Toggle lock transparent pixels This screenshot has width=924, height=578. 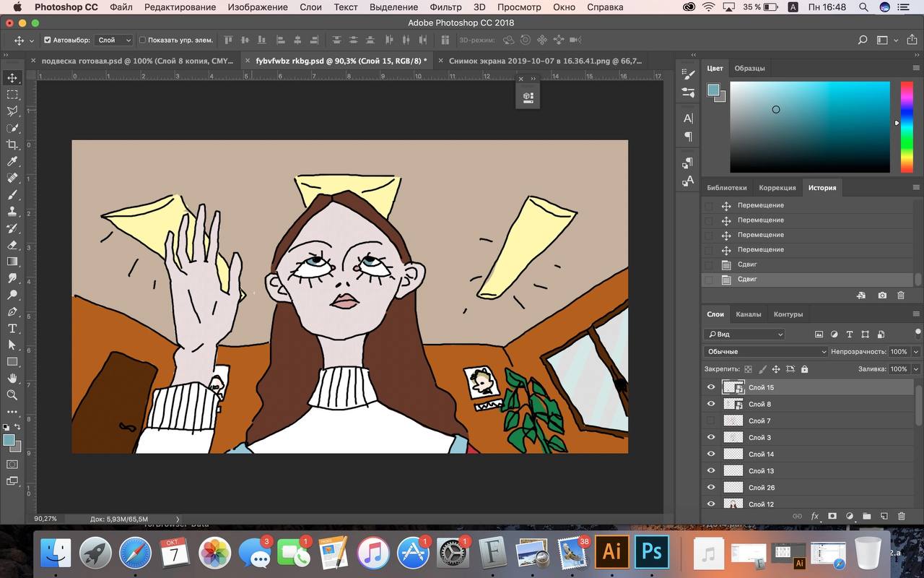pos(748,369)
